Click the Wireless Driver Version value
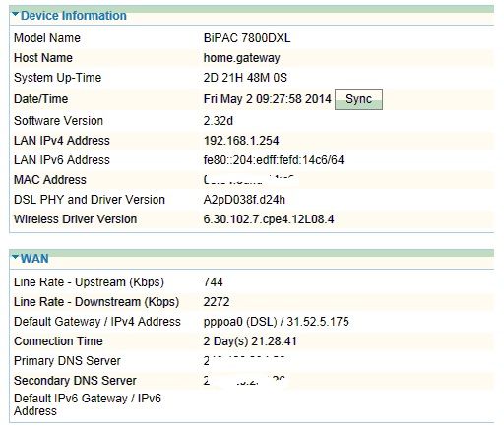 tap(269, 219)
